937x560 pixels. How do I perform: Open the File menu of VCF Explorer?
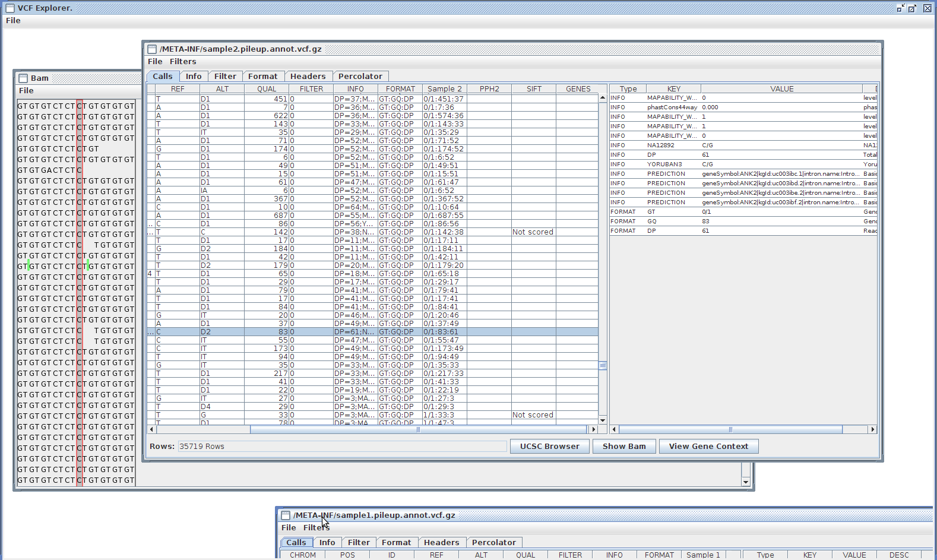coord(13,21)
